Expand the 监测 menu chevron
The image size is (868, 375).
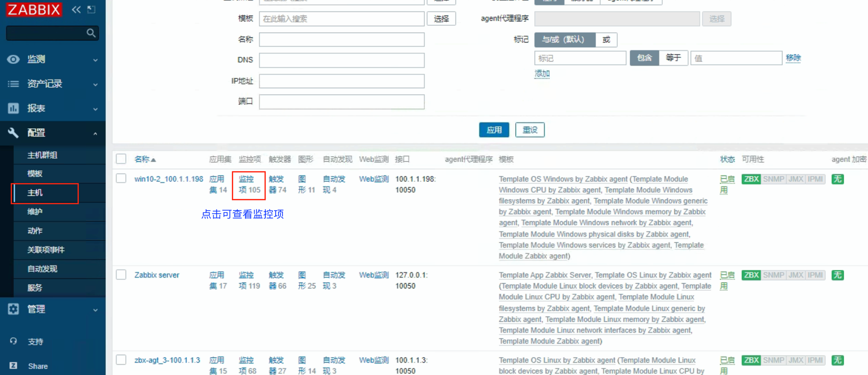pos(95,60)
